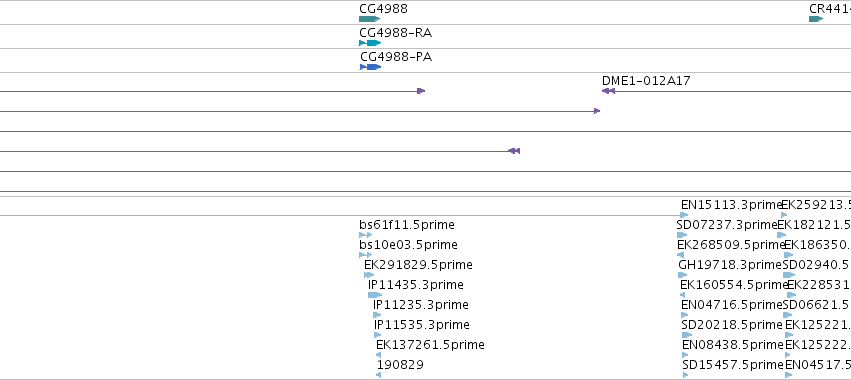
Task: Select the GH19718.3prime feature label
Action: tap(730, 264)
